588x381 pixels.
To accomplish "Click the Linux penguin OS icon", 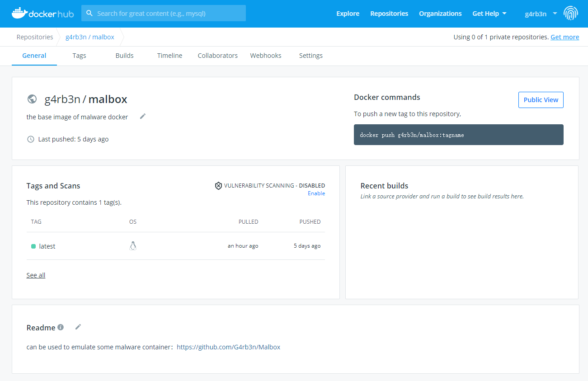I will [133, 246].
